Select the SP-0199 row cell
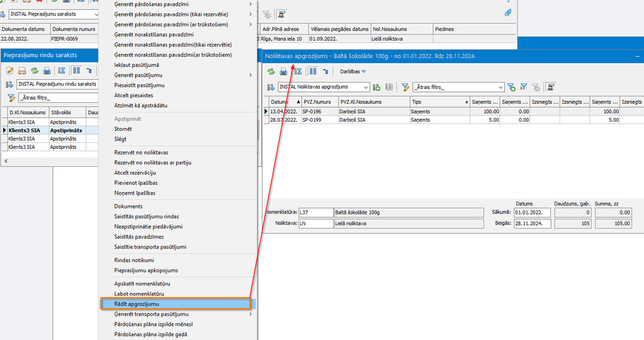The width and height of the screenshot is (644, 340). click(320, 120)
